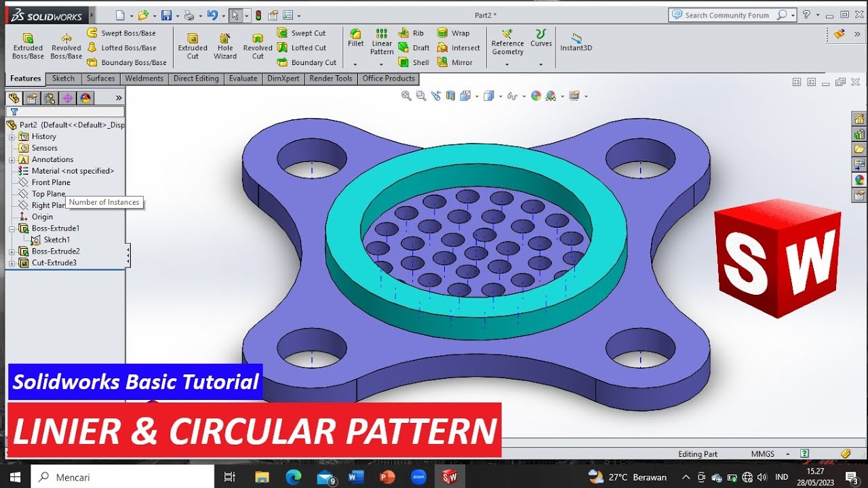Click the feature tree filter icon

click(14, 112)
